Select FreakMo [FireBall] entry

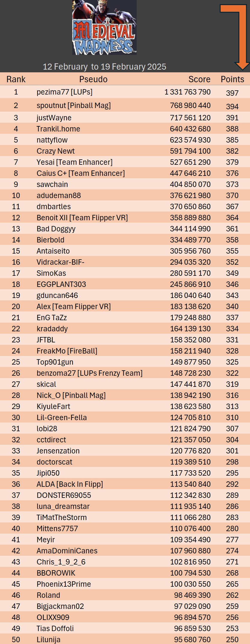[67, 351]
